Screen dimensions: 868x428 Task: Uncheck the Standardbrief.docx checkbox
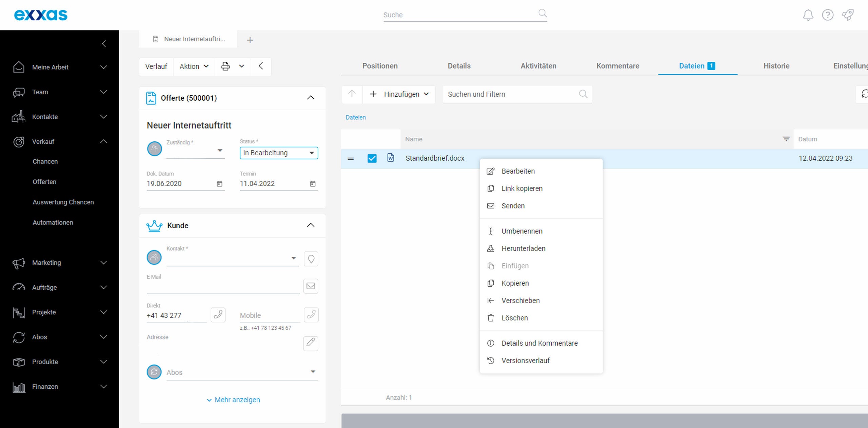pos(372,158)
